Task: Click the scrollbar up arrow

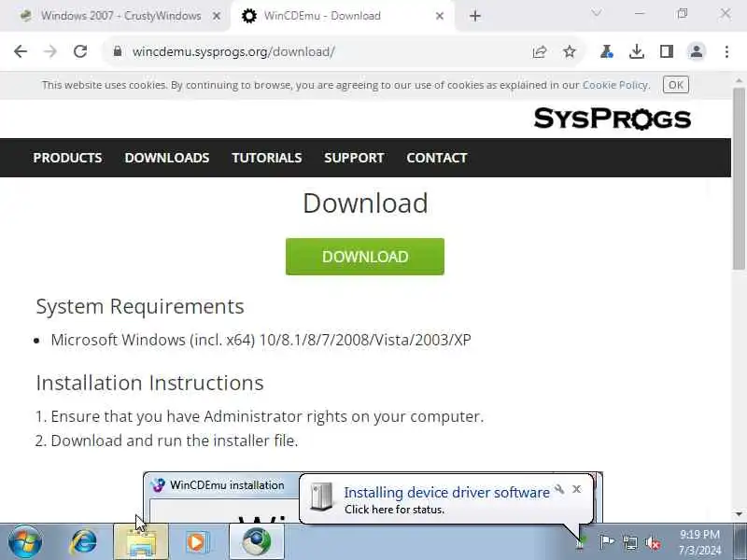Action: tap(739, 80)
